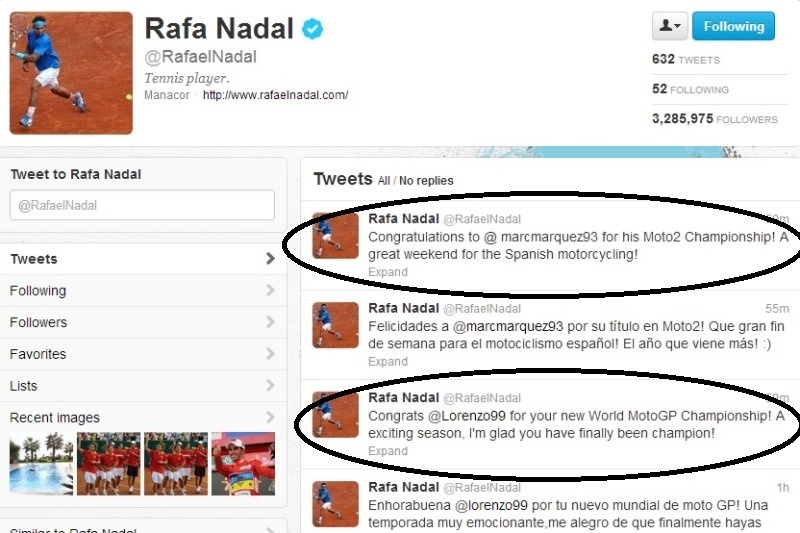Click the chevron next to Favorites
The image size is (800, 533).
[270, 353]
